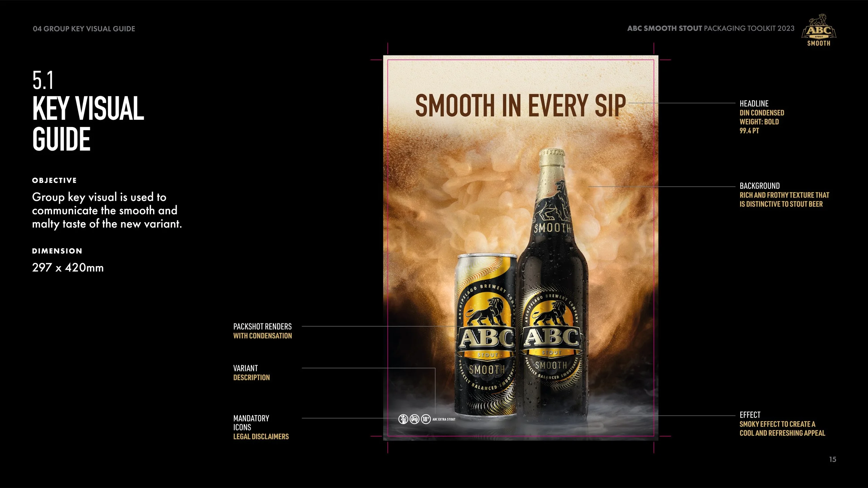This screenshot has height=488, width=868.
Task: Click the '04 GROUP KEY VISUAL GUIDE' section header
Action: point(84,29)
